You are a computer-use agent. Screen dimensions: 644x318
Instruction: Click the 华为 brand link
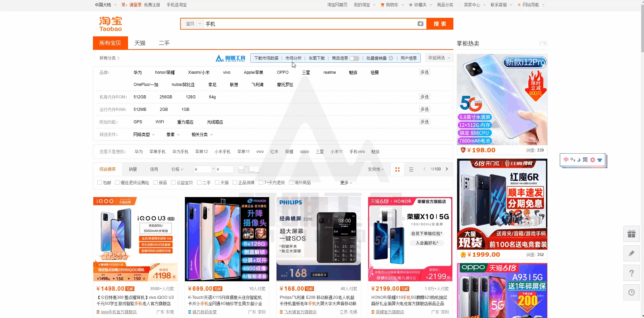[137, 72]
